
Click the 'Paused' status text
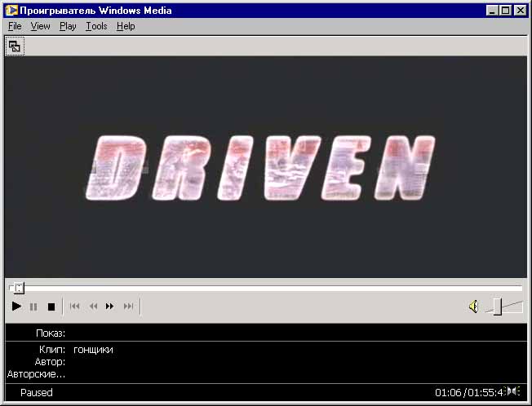36,392
